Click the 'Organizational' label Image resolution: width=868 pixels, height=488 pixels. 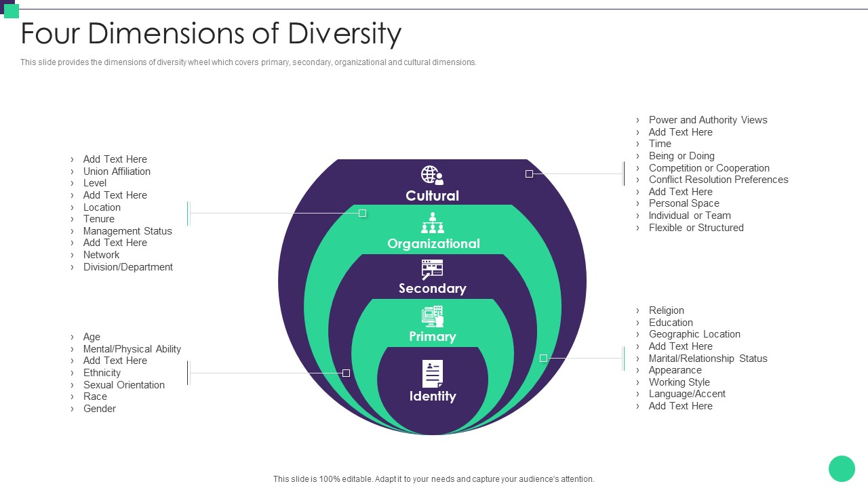433,243
